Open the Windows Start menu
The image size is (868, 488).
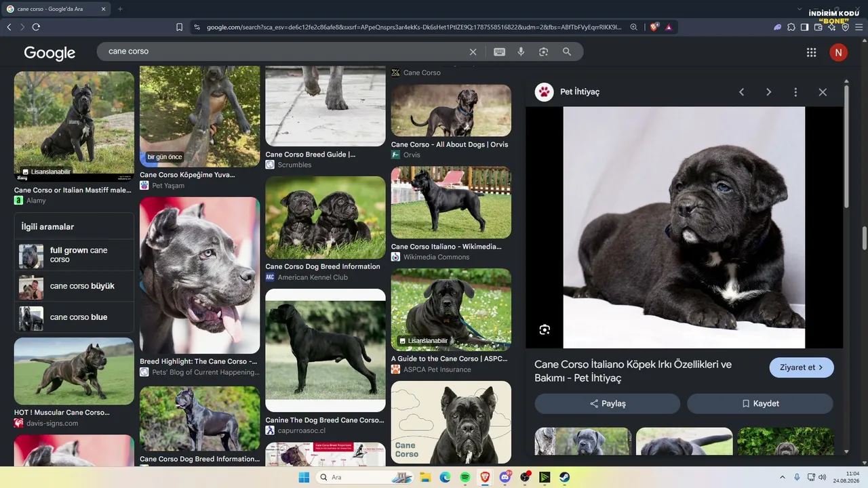304,477
